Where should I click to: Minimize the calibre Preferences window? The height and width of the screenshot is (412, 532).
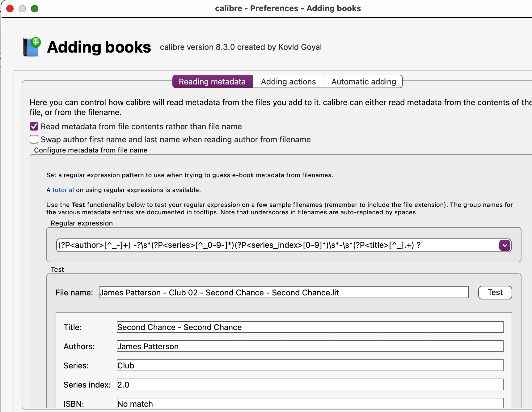pyautogui.click(x=22, y=9)
